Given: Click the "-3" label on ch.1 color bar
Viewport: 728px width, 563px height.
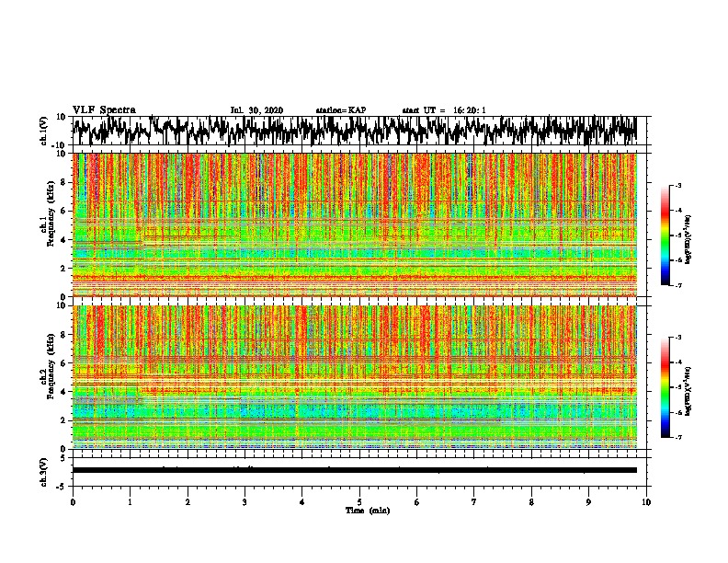Looking at the screenshot, I should [x=677, y=185].
